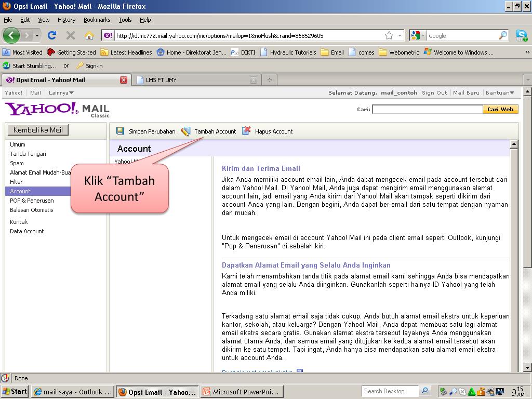Click the Google search box
The image size is (532, 399).
(x=462, y=36)
